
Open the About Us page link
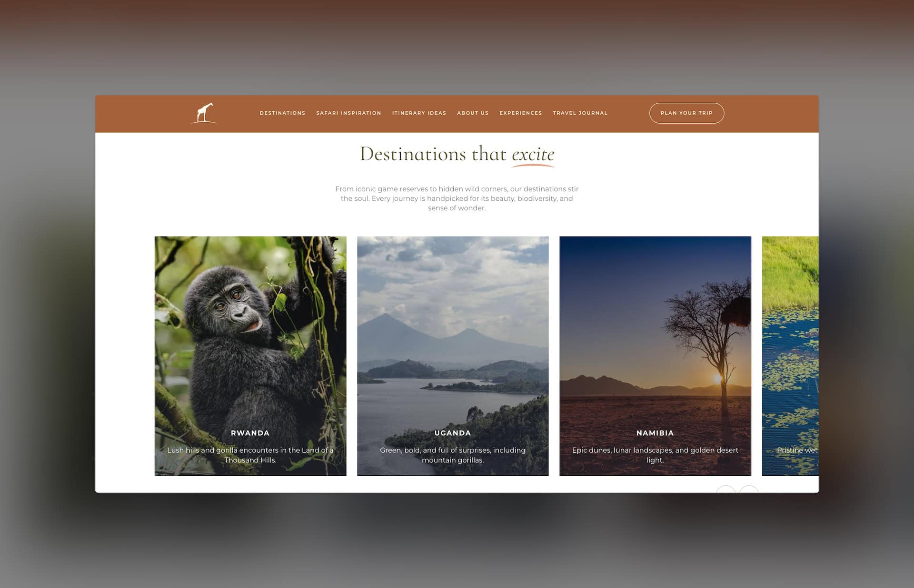tap(473, 113)
